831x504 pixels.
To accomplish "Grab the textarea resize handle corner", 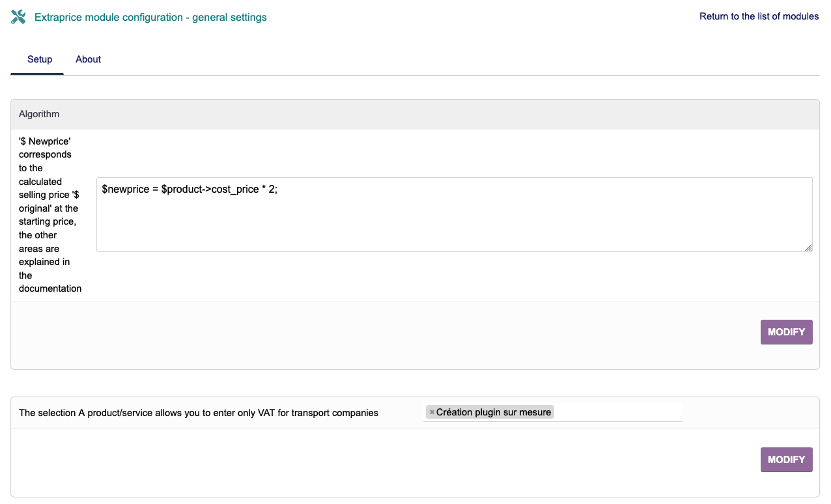I will 808,247.
